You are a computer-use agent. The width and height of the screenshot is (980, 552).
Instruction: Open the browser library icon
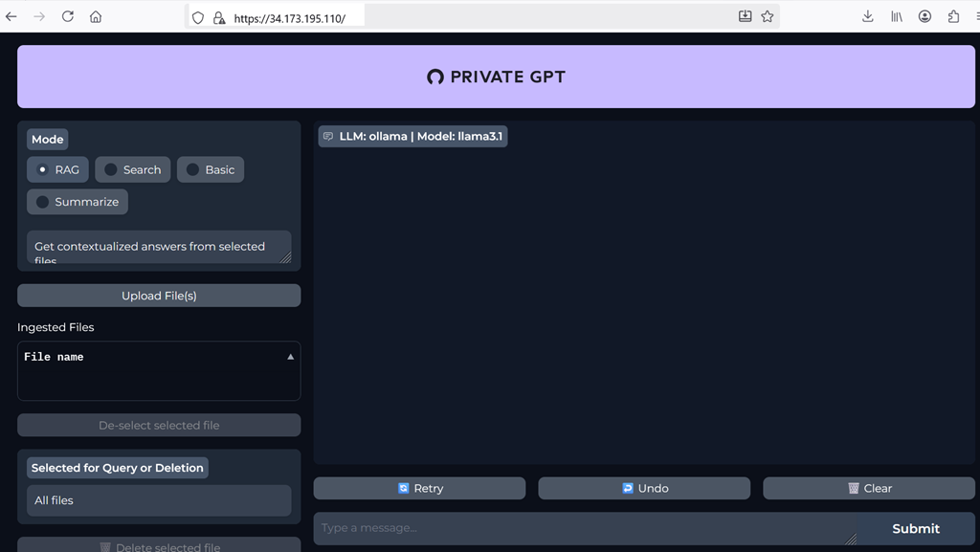[897, 16]
